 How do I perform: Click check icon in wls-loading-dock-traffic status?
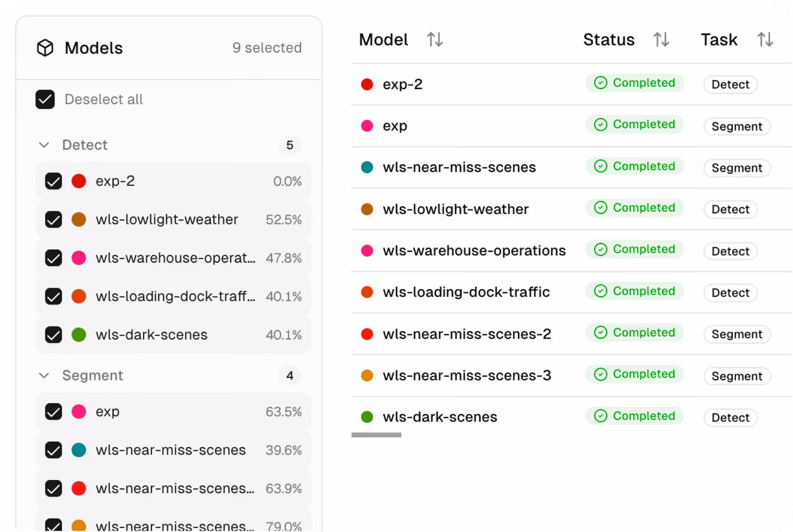(601, 291)
